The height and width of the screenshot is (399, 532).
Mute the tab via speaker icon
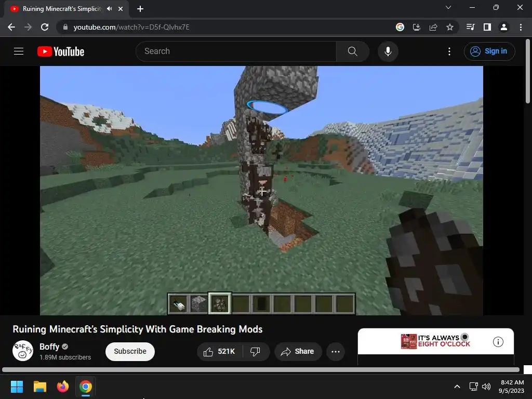(109, 9)
